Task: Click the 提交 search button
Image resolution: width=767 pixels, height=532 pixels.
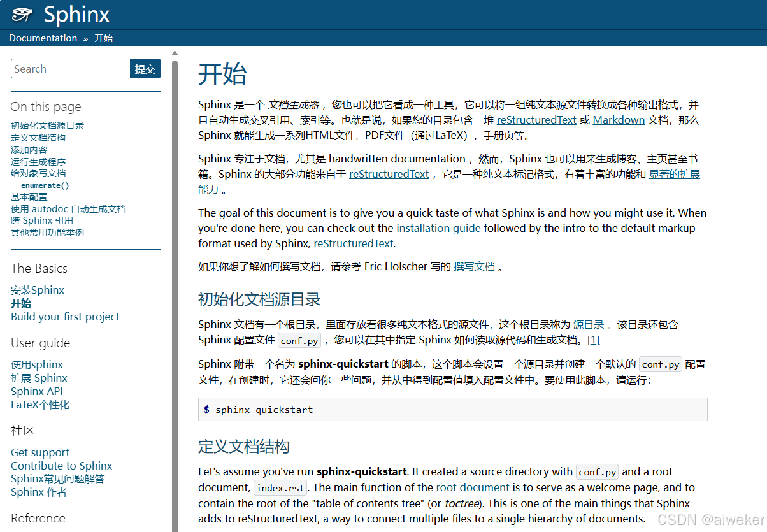Action: click(x=145, y=69)
